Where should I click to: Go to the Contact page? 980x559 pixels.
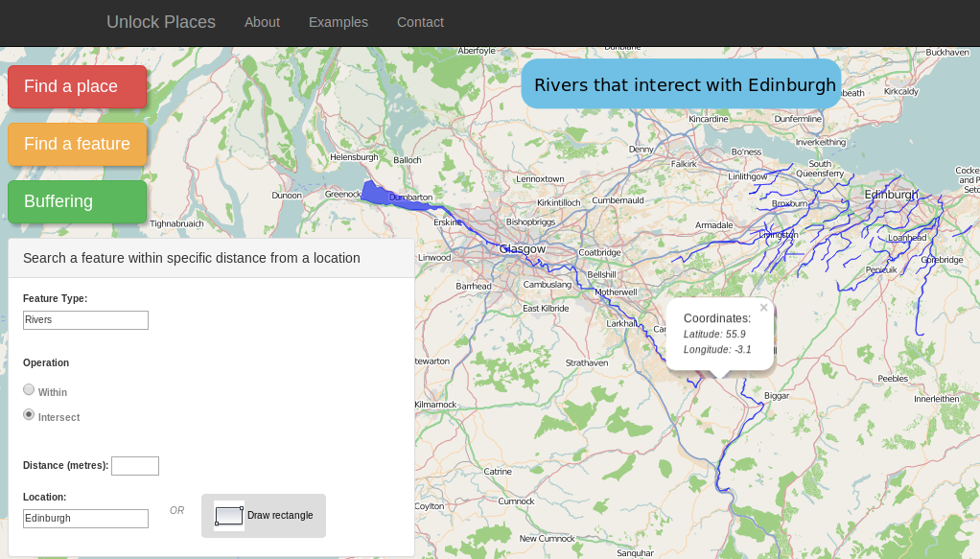click(420, 22)
